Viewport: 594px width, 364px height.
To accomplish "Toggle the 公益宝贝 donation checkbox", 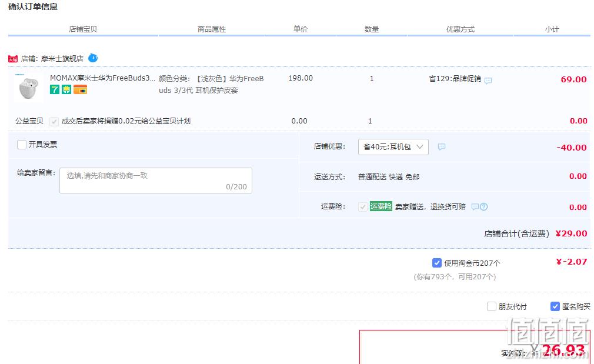I will click(x=54, y=121).
